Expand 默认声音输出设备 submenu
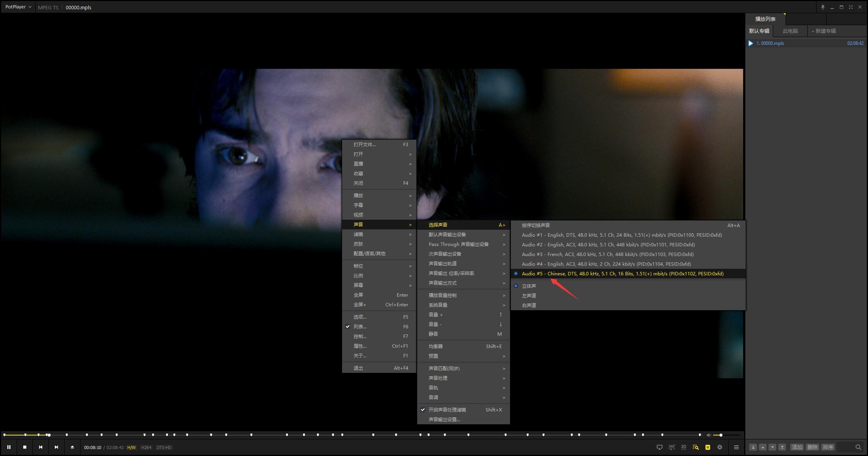This screenshot has height=456, width=868. tap(463, 234)
